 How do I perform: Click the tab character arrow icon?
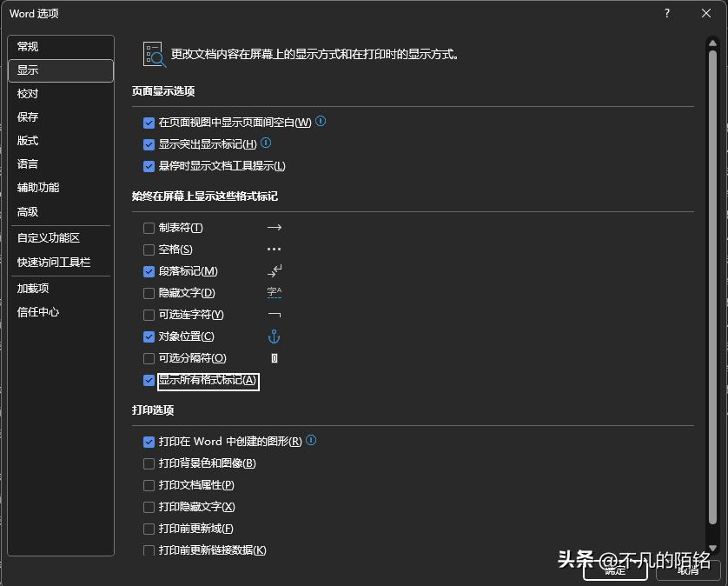pos(275,227)
